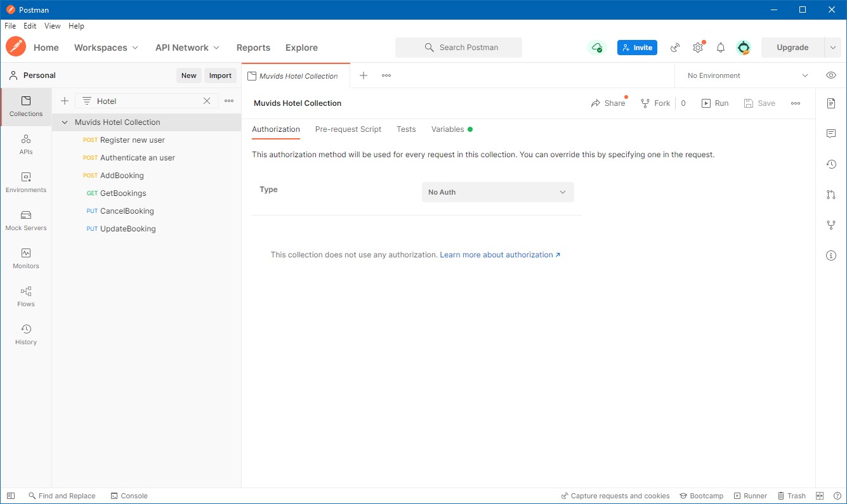Collapse the Muvids Hotel Collection tree
The height and width of the screenshot is (504, 847).
[x=65, y=122]
